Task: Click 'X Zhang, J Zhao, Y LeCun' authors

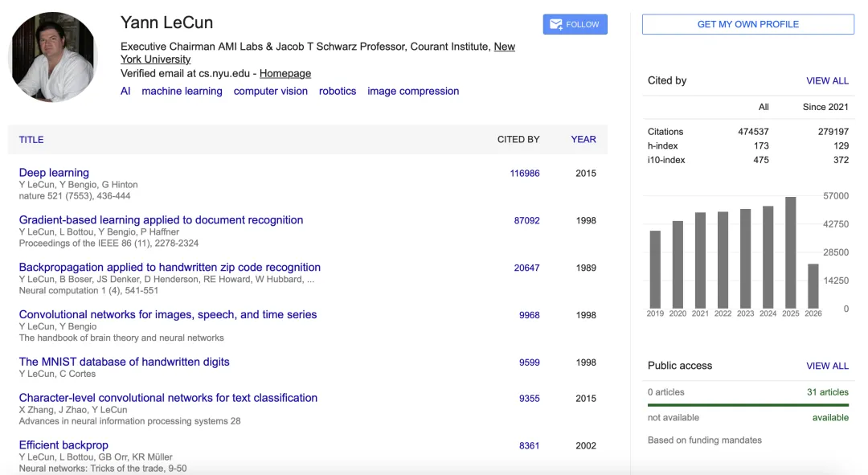Action: coord(73,410)
